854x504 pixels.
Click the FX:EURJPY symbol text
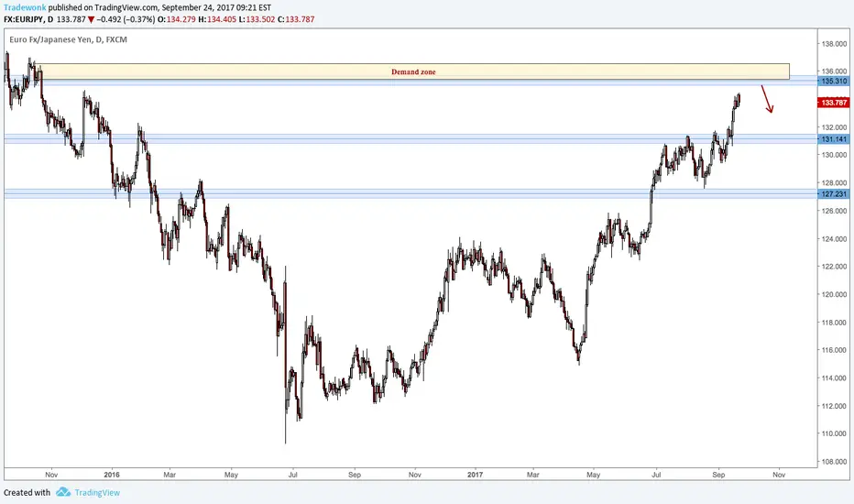click(23, 19)
